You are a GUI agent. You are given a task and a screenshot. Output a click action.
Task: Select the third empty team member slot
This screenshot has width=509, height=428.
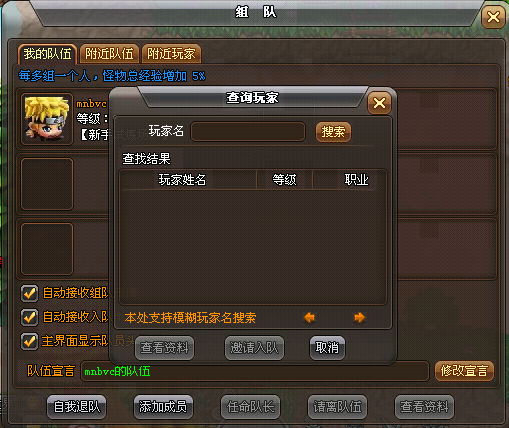tap(47, 249)
